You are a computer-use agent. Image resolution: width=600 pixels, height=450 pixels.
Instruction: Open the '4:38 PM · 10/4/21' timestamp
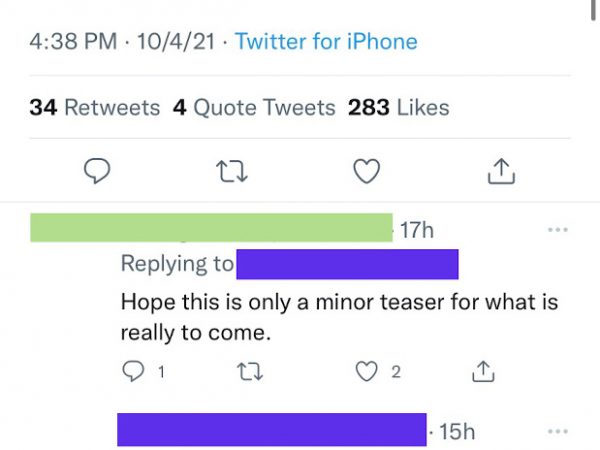122,41
